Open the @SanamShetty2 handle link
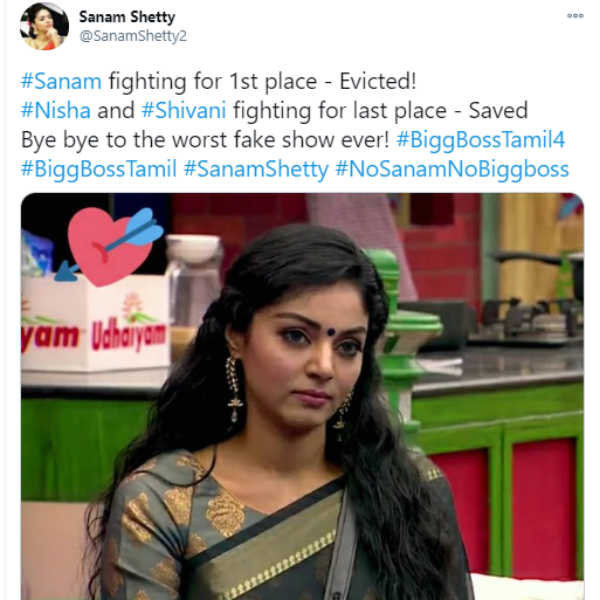This screenshot has height=600, width=600. pos(133,36)
